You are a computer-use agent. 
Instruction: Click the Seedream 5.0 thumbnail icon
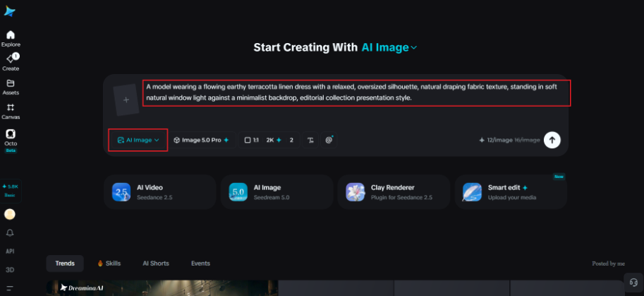click(x=238, y=192)
